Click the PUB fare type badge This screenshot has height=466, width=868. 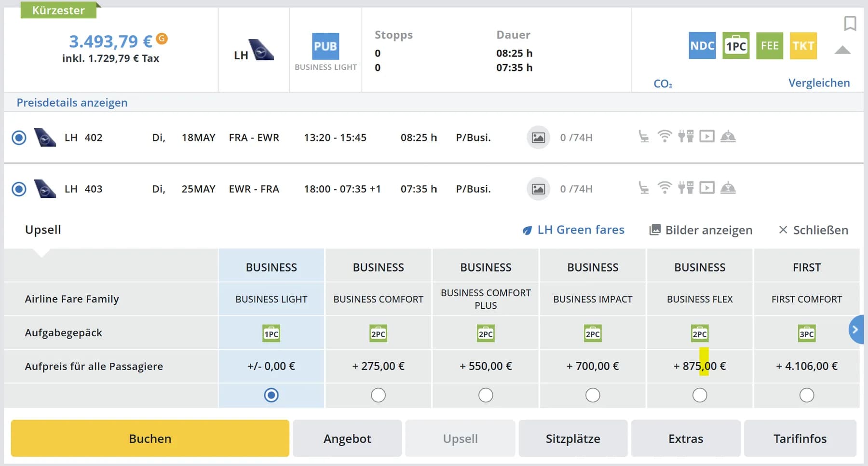pyautogui.click(x=325, y=46)
